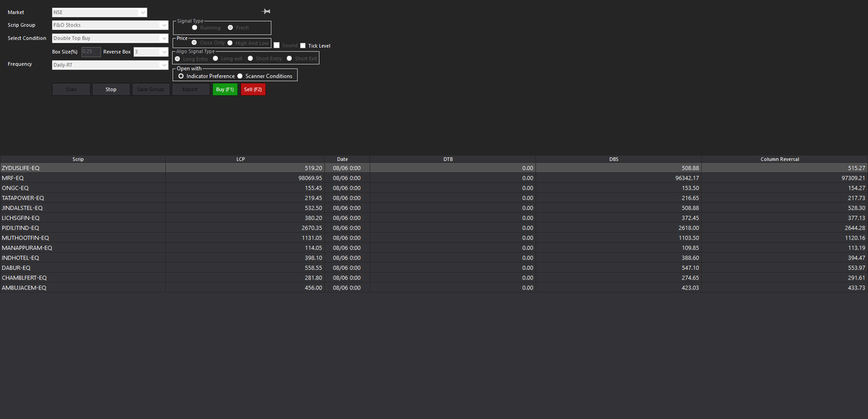Click LCP value 2670.35
The image size is (868, 419).
tap(312, 228)
